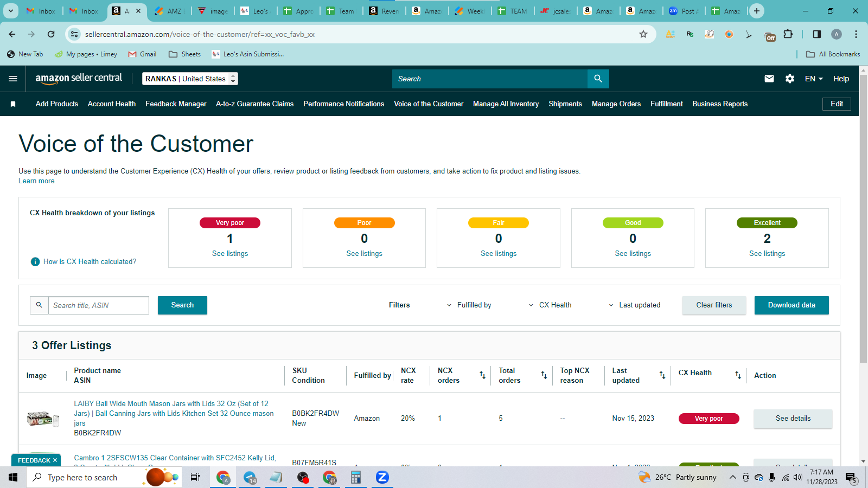
Task: Open Calculator from taskbar
Action: [356, 477]
